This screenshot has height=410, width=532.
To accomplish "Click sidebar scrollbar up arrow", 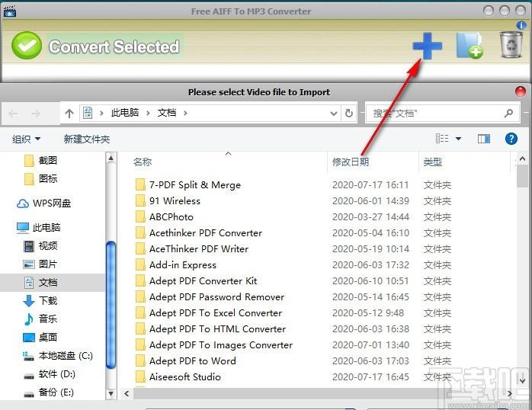I will tap(111, 158).
